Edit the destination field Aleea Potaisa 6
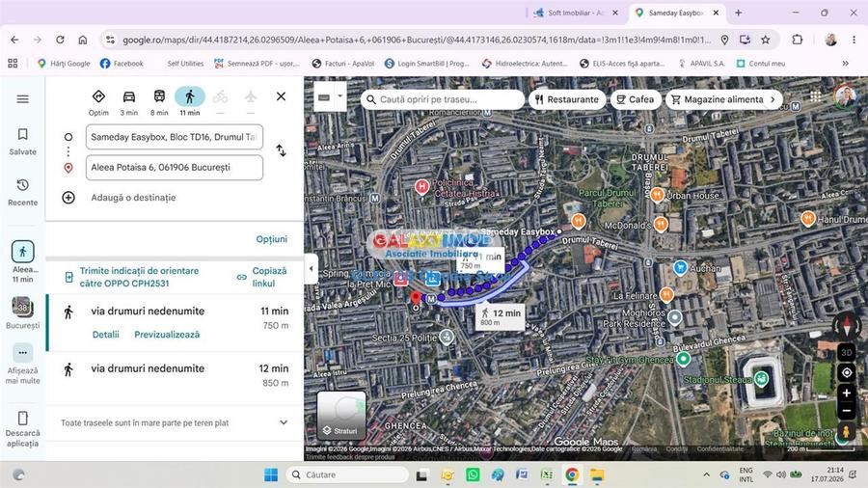This screenshot has width=868, height=488. [x=175, y=168]
